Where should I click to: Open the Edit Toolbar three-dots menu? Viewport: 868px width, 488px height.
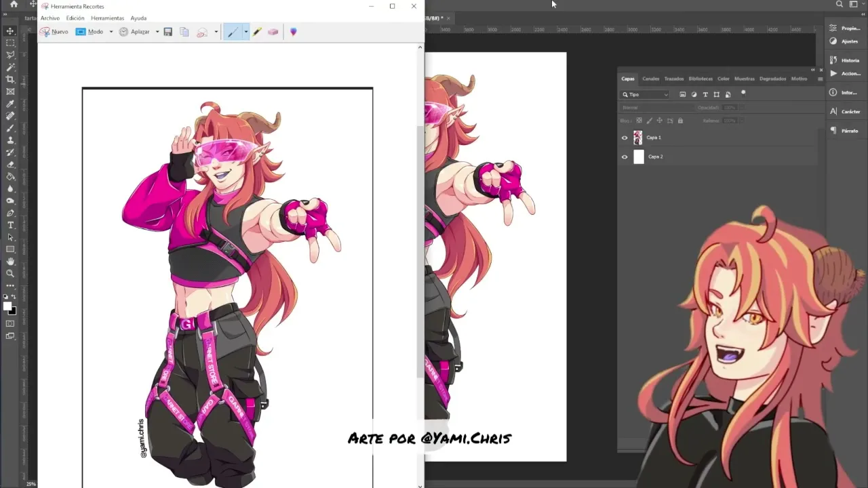[x=10, y=285]
